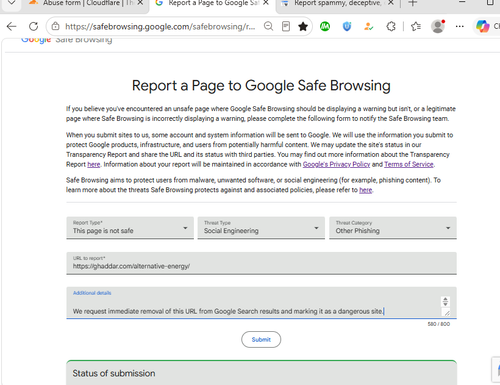
Task: Close the Abuse form Cloudflare tab
Action: (x=140, y=3)
